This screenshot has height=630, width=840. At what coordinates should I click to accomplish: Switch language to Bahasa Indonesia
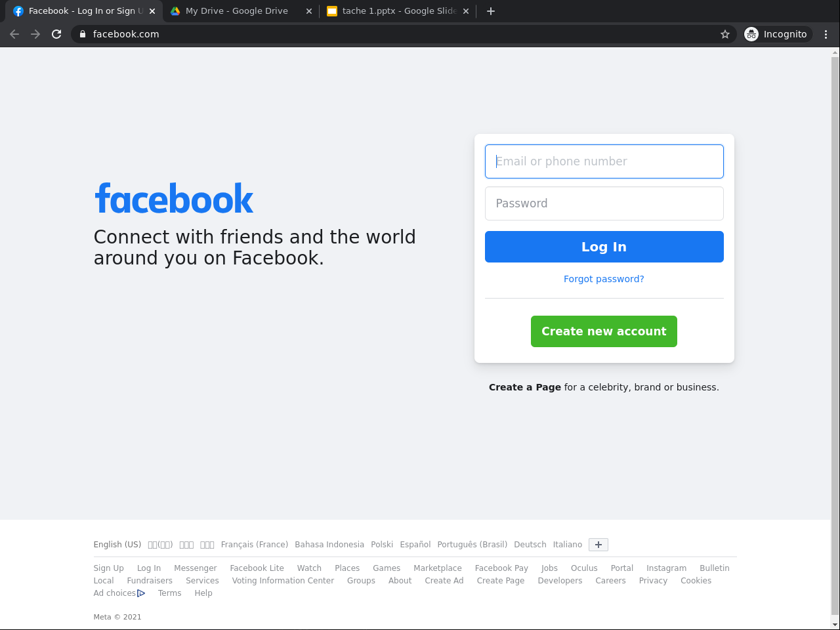click(x=329, y=545)
